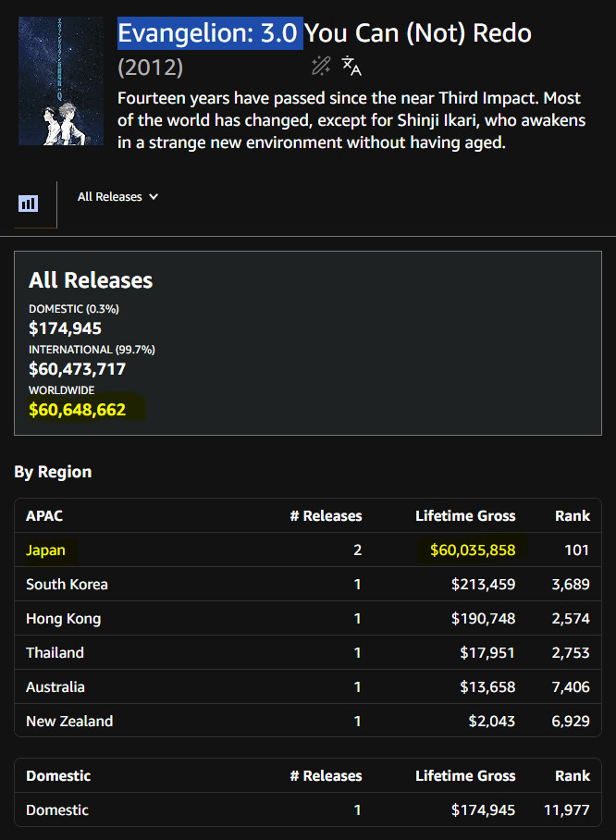Follow the New Zealand region link

[69, 721]
